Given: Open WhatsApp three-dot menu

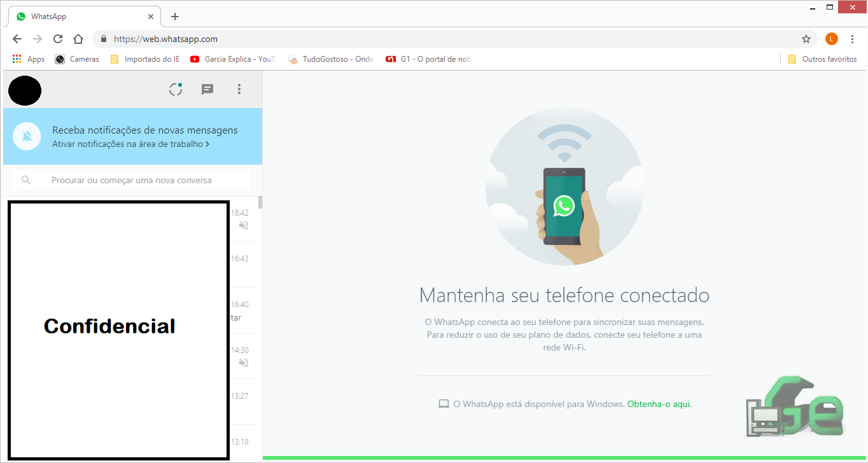Looking at the screenshot, I should point(239,90).
